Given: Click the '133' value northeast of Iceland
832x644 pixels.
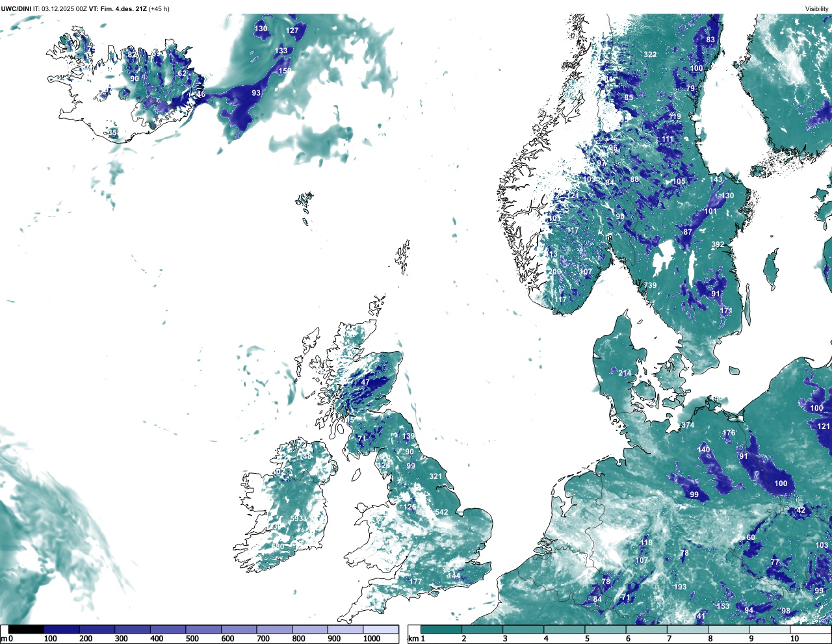Looking at the screenshot, I should click(x=281, y=51).
